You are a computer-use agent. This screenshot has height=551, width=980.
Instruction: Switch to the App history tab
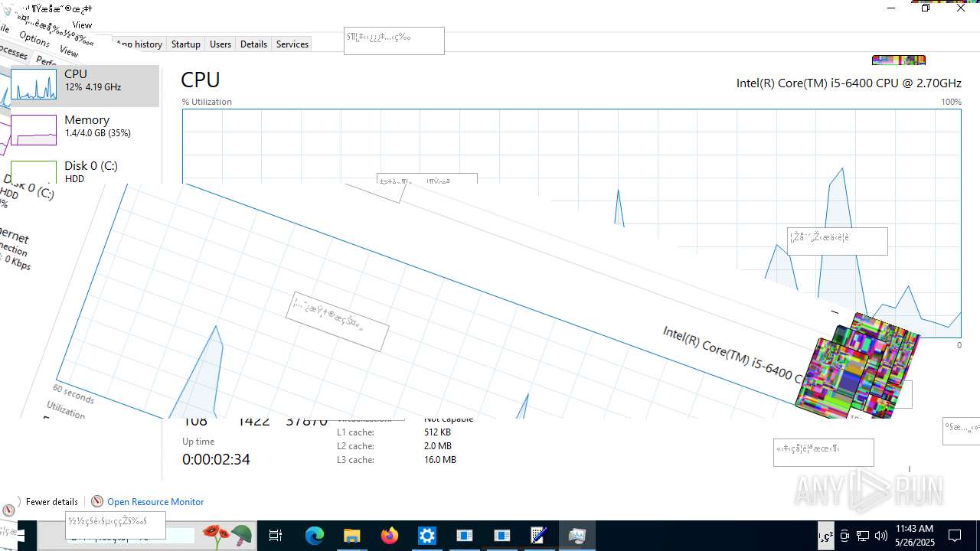(x=139, y=44)
